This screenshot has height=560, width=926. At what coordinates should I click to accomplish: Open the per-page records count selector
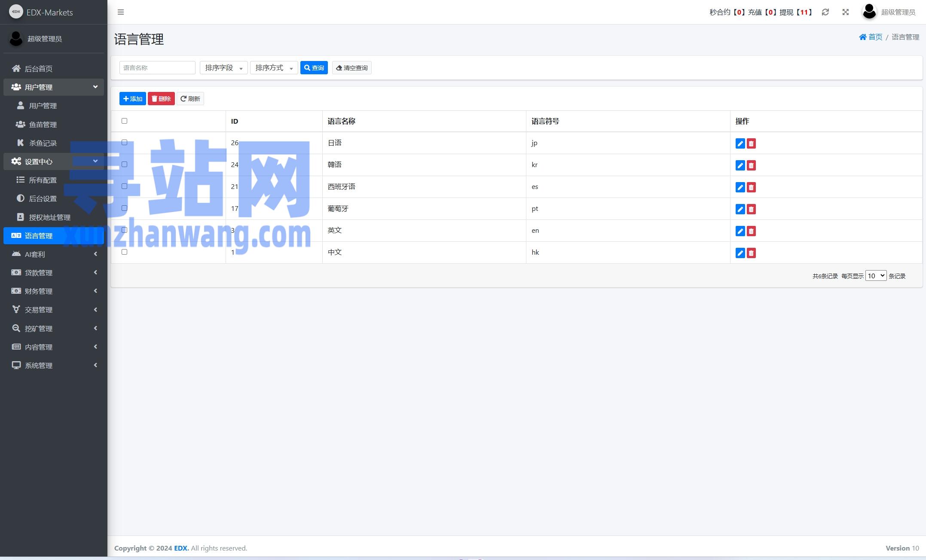pos(875,276)
